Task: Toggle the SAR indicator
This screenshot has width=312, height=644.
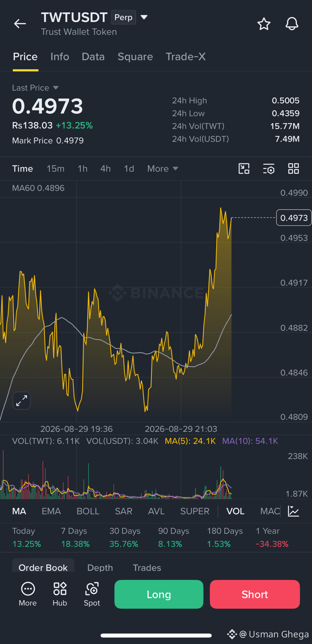Action: click(x=124, y=511)
